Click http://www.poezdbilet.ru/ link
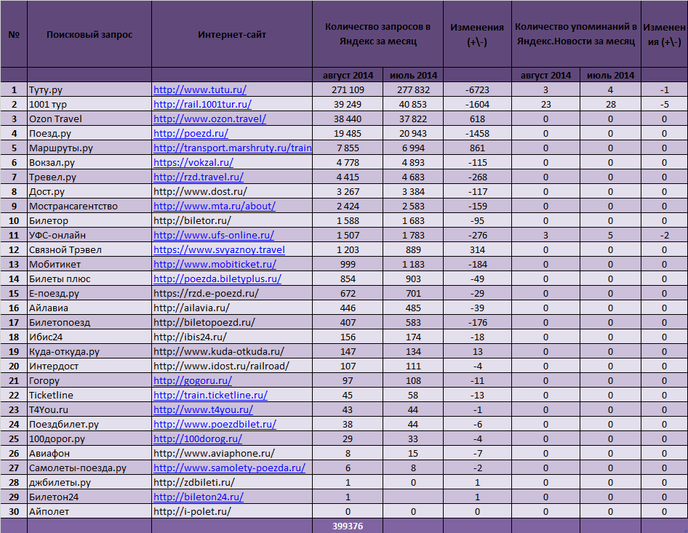This screenshot has width=688, height=533. point(215,424)
